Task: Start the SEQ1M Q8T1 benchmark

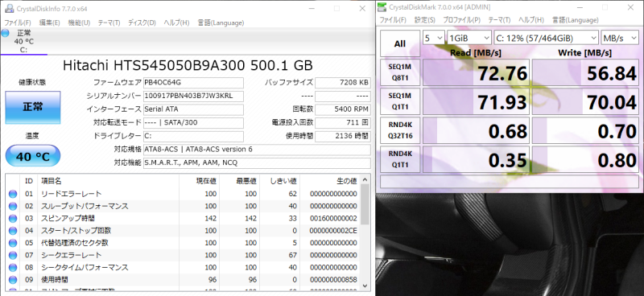Action: coord(400,72)
